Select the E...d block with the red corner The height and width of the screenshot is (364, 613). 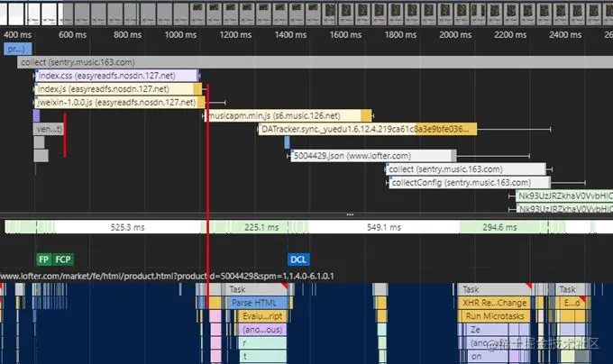click(x=572, y=303)
